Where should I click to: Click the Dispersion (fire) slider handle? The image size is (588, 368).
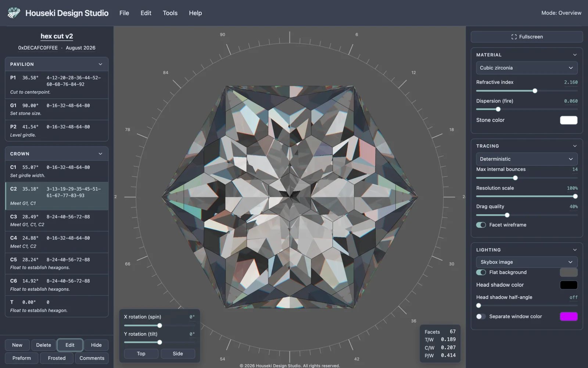pyautogui.click(x=498, y=109)
